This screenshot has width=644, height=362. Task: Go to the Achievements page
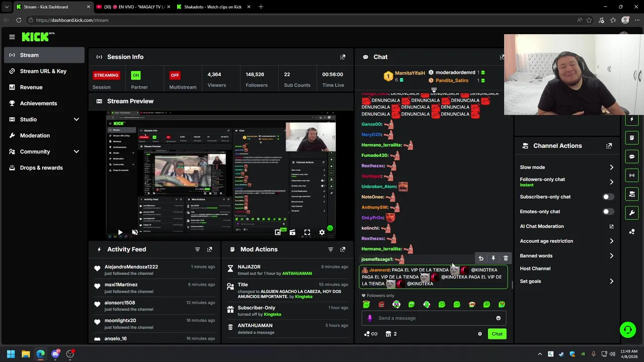[44, 104]
